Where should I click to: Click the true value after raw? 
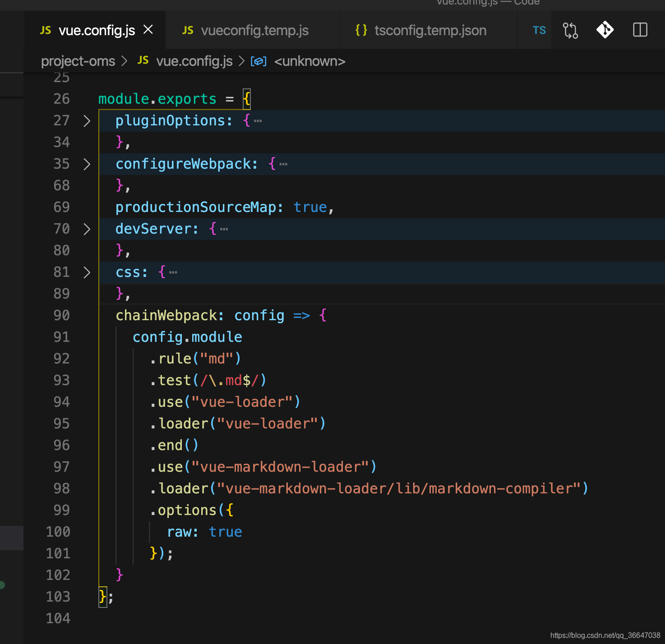pyautogui.click(x=226, y=532)
